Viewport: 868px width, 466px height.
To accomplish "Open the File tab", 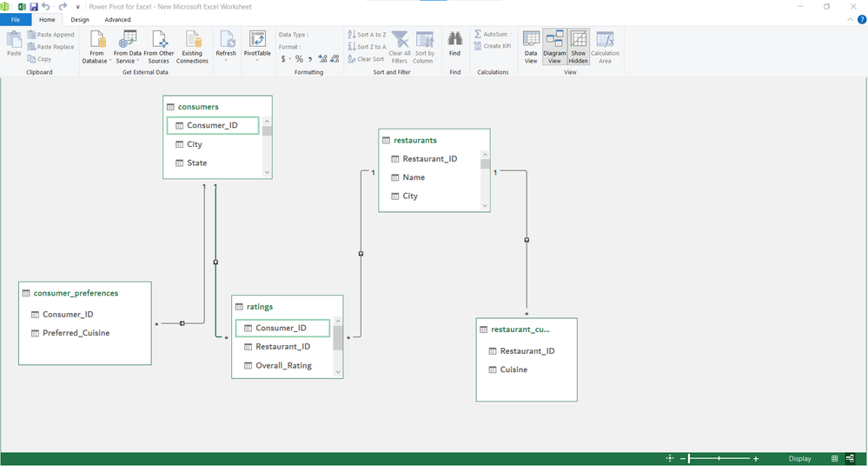I will click(x=16, y=19).
